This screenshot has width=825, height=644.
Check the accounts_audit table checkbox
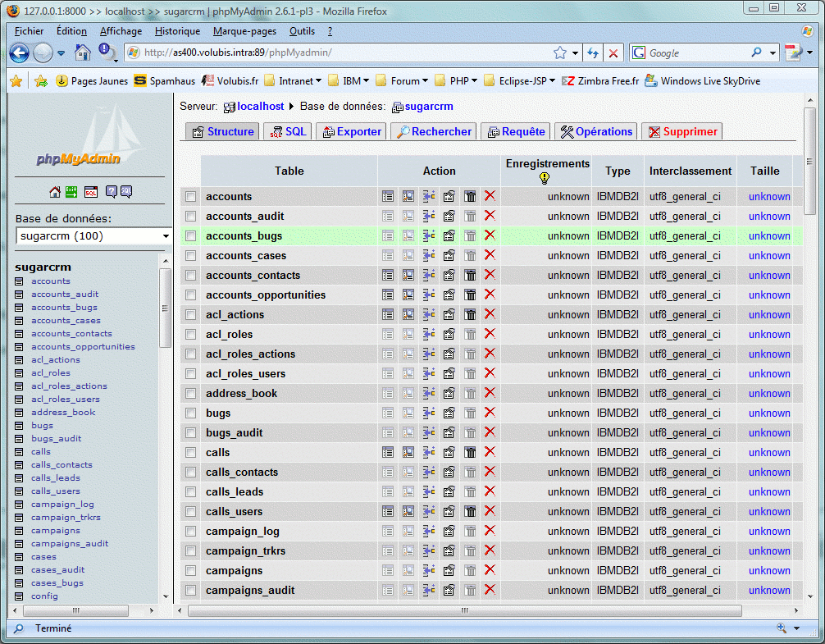tap(190, 217)
